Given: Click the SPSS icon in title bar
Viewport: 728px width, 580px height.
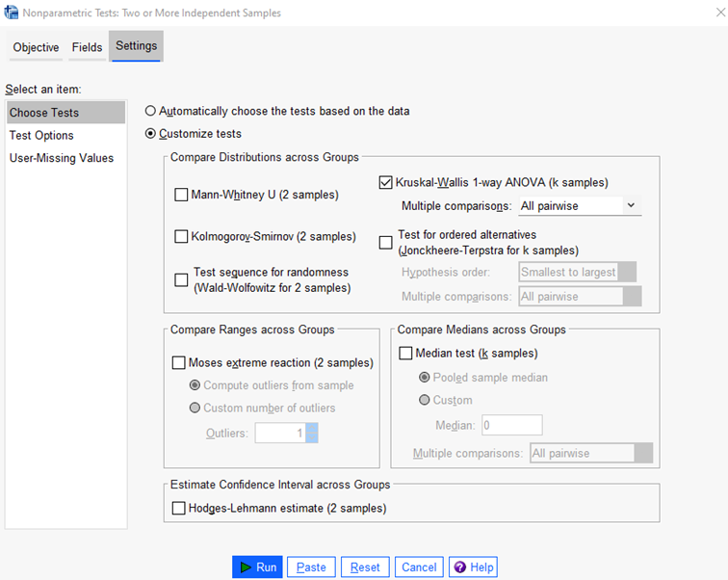Looking at the screenshot, I should tap(12, 13).
